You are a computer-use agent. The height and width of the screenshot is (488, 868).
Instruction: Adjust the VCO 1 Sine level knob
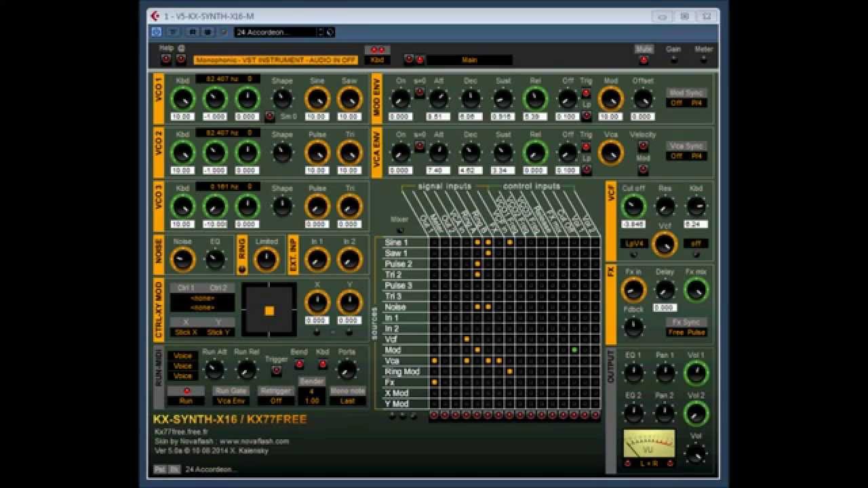click(317, 99)
